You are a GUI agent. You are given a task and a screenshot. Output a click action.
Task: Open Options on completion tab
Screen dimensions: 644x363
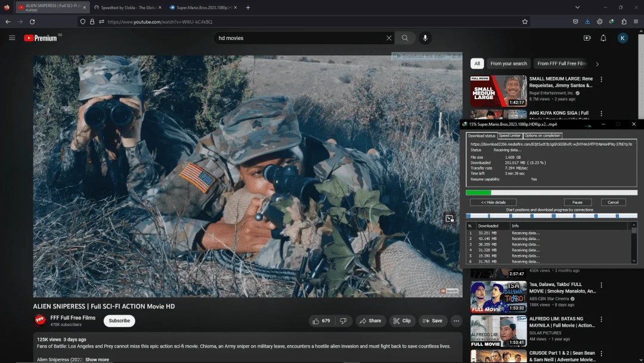click(x=542, y=136)
